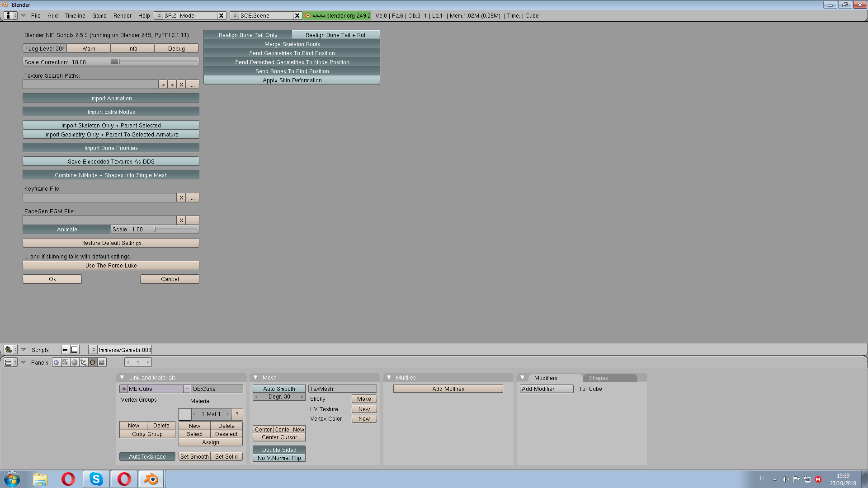Go to next texture search path
Viewport: 868px width, 488px height.
tap(172, 85)
